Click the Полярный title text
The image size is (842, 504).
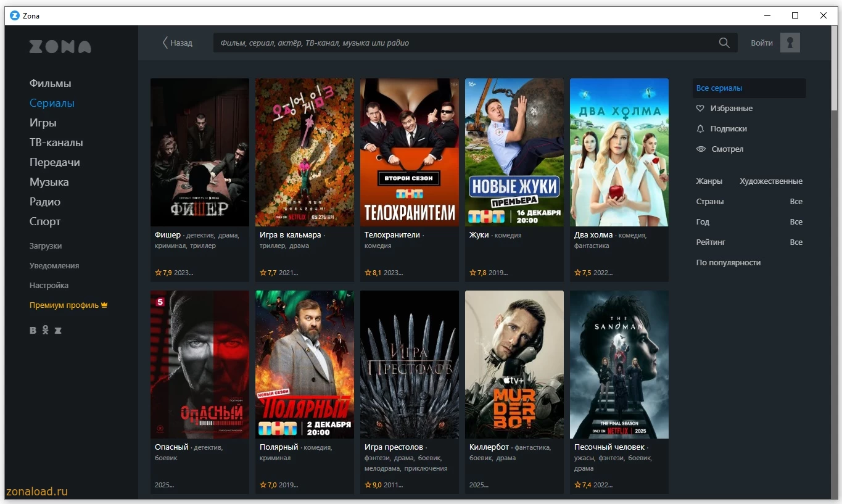pos(279,447)
